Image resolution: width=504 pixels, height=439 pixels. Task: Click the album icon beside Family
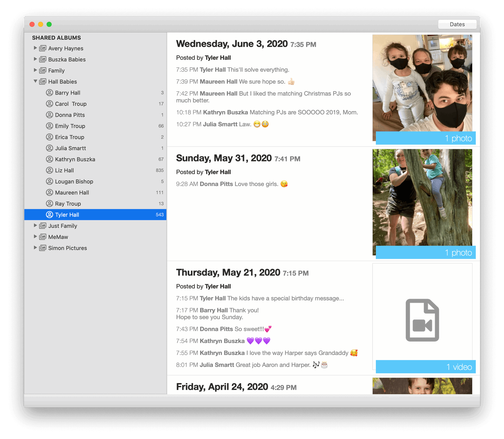coord(43,70)
